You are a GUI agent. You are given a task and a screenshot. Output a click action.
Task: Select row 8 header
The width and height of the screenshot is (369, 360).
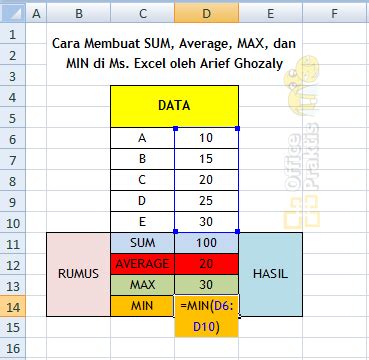point(12,181)
